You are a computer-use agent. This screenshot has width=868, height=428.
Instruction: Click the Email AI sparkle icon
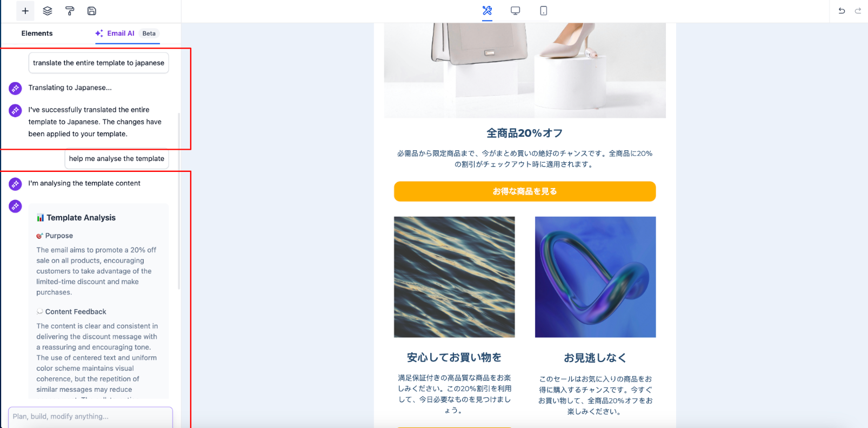(x=99, y=34)
